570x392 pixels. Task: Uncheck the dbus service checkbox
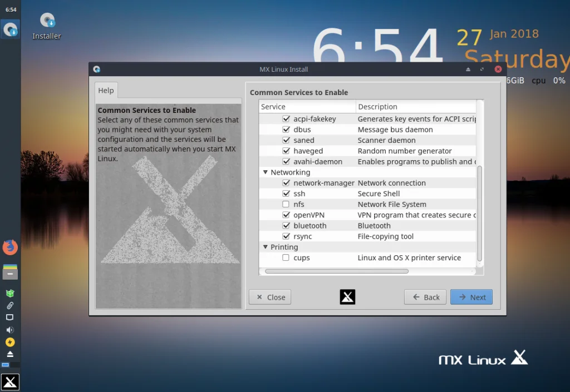coord(286,129)
